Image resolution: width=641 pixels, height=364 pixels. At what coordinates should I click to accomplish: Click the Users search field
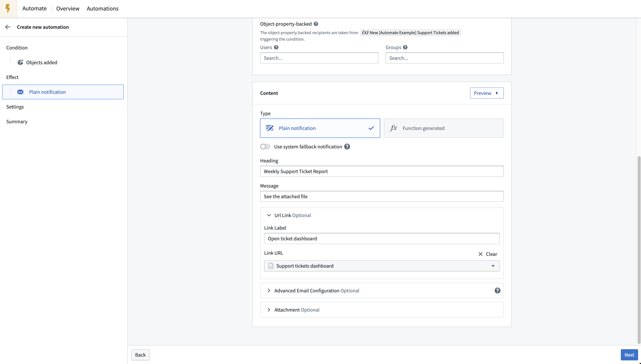[319, 58]
